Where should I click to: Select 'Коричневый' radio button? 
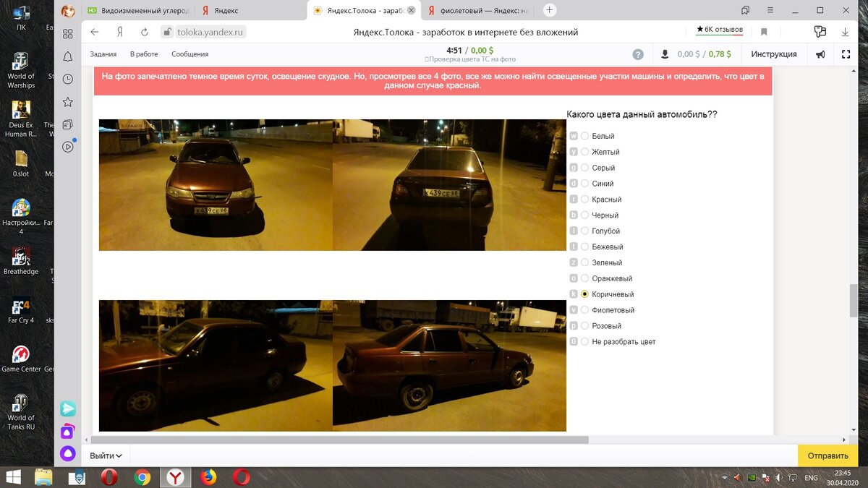pyautogui.click(x=585, y=294)
